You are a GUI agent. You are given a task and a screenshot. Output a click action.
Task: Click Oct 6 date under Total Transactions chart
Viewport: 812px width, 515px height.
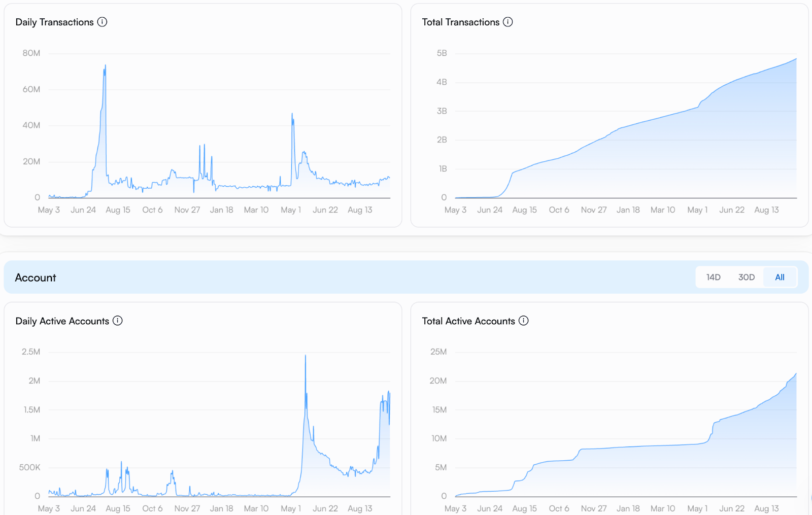click(x=559, y=210)
